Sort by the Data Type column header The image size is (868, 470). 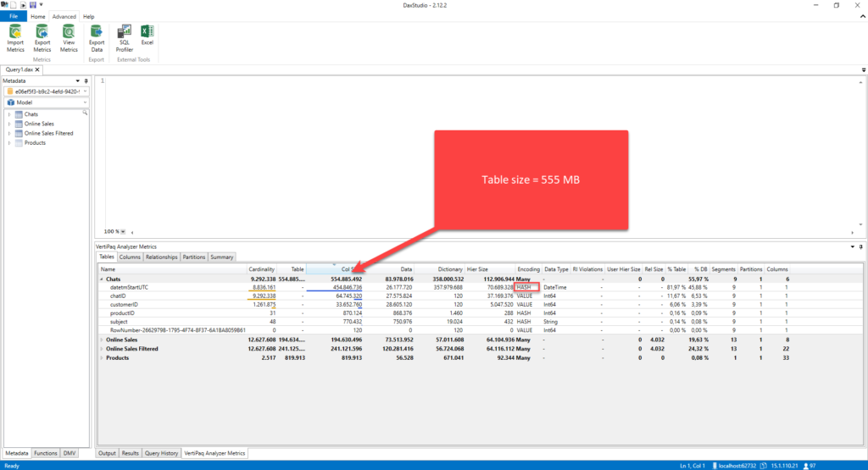[x=556, y=269]
